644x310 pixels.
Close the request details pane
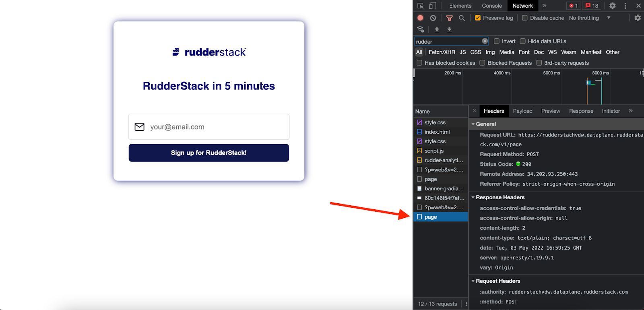475,111
